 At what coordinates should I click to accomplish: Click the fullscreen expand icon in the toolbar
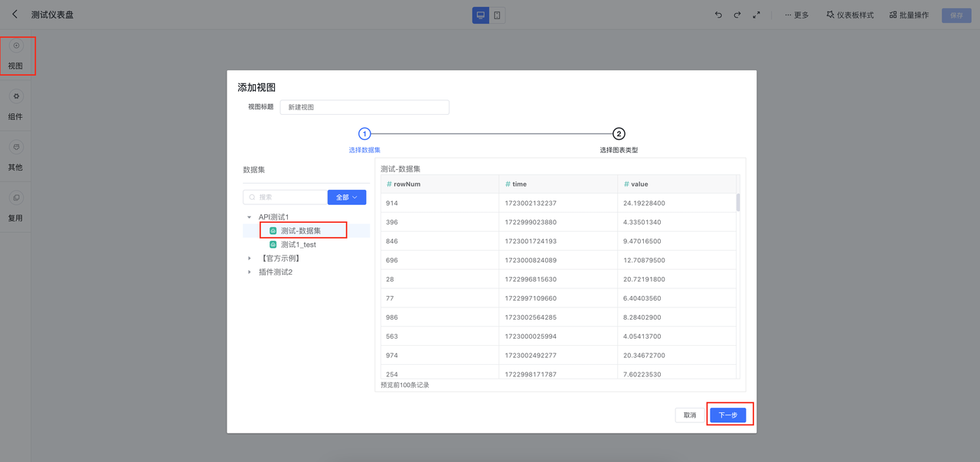(x=756, y=14)
